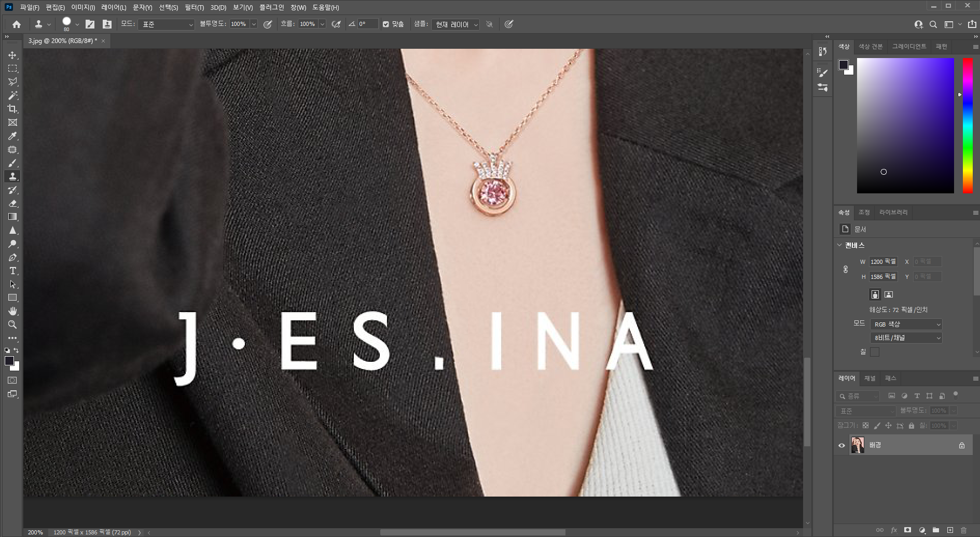
Task: Select the Polygonal Lasso tool
Action: (x=12, y=82)
